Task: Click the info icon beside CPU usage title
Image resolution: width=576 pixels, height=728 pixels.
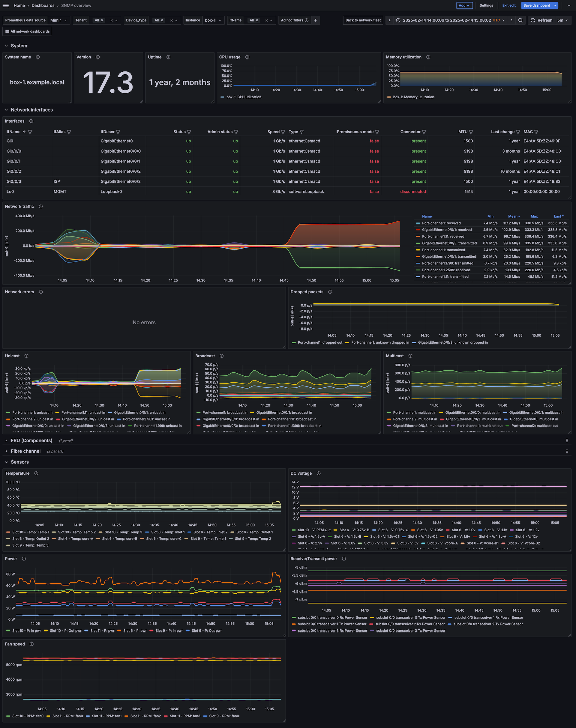Action: point(247,57)
